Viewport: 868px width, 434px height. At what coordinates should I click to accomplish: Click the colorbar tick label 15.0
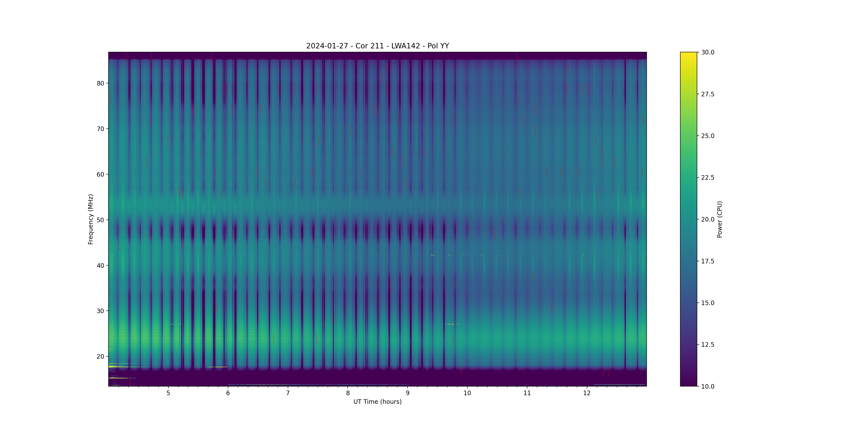point(708,303)
